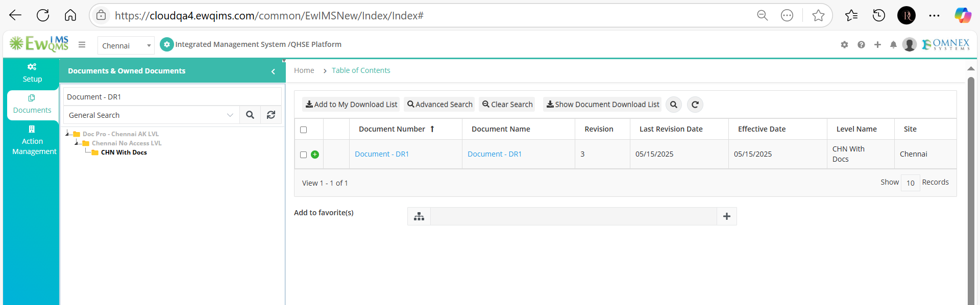Open the header gear settings icon
Image resolution: width=980 pixels, height=305 pixels.
844,45
